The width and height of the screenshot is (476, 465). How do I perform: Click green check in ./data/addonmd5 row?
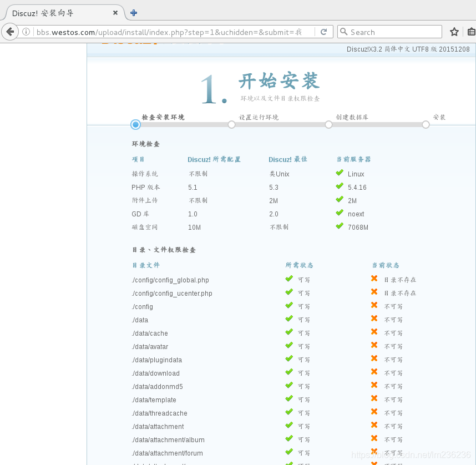click(x=289, y=385)
